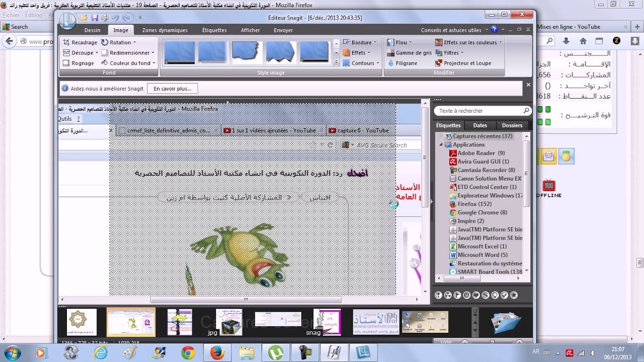Open the Couleur du fond dropdown
644x362 pixels.
tap(128, 63)
